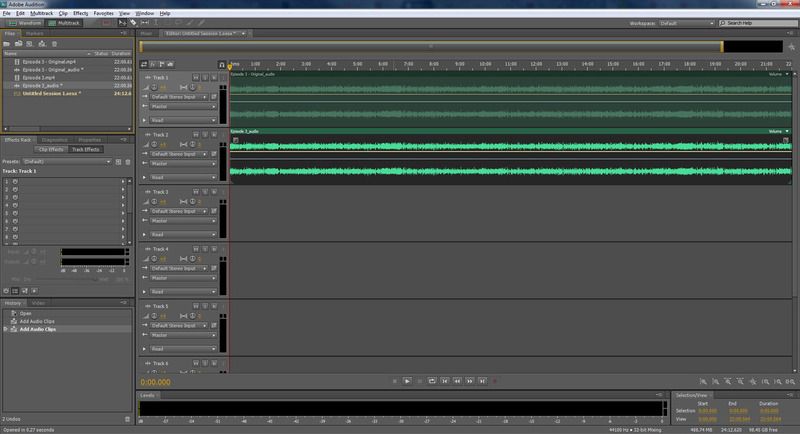Toggle power for effect slot 1

[x=15, y=182]
